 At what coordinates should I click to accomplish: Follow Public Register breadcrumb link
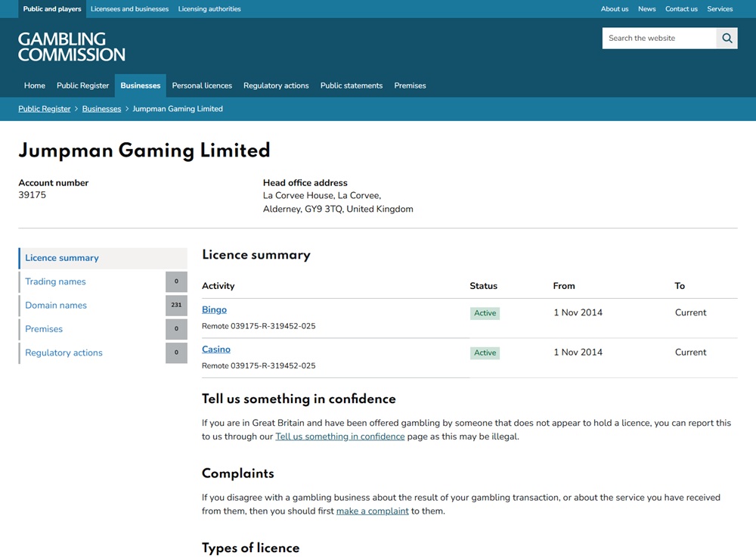click(45, 109)
